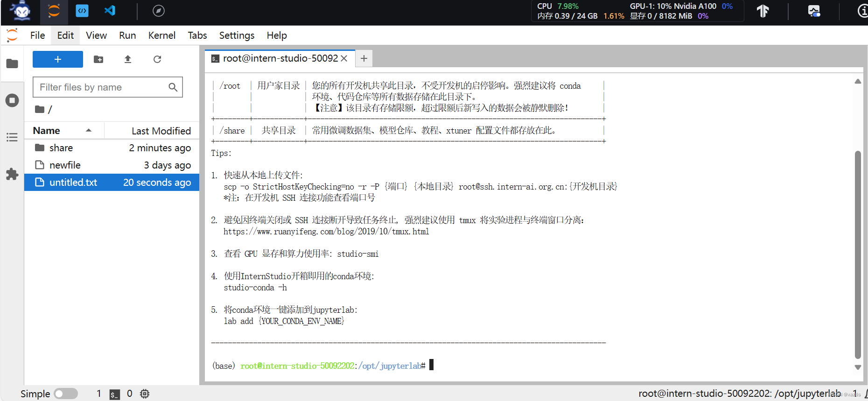
Task: Open Running Terminals and Kernels sidebar icon
Action: [12, 100]
